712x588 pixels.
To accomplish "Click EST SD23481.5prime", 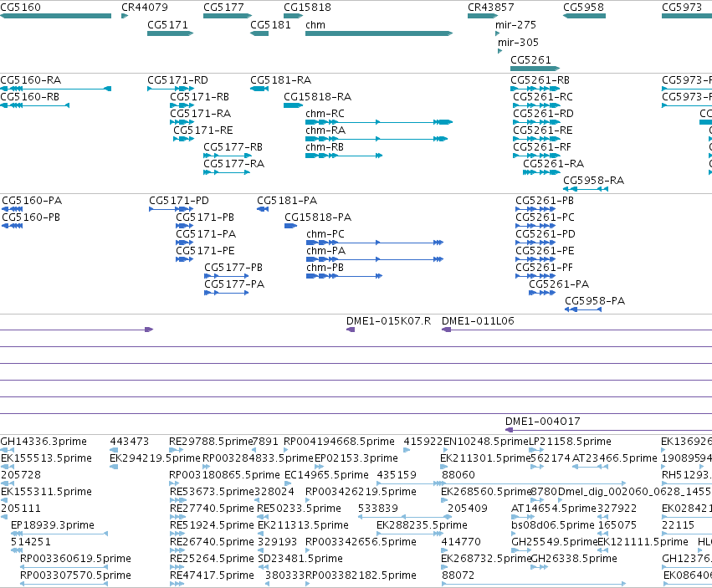I will pyautogui.click(x=300, y=559).
